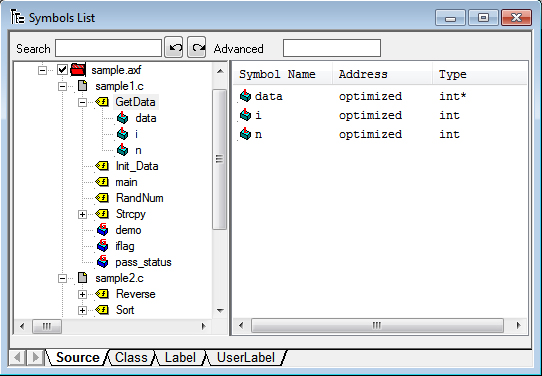Viewport: 542px width, 376px height.
Task: Click the RandNum function tag icon
Action: [x=102, y=198]
